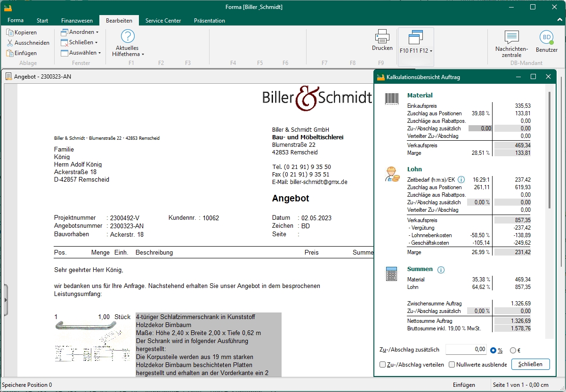Maximize the Kalkulationsübersicht Auftrag dialog

tap(533, 77)
